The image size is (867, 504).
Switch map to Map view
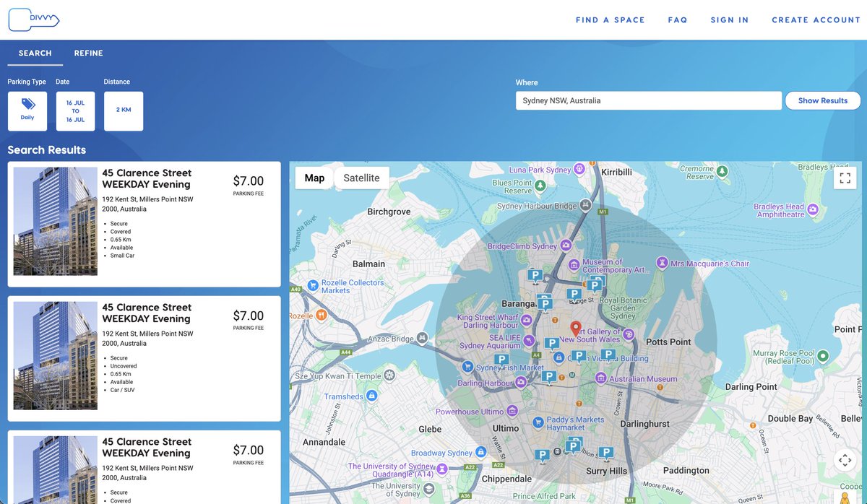pos(314,178)
